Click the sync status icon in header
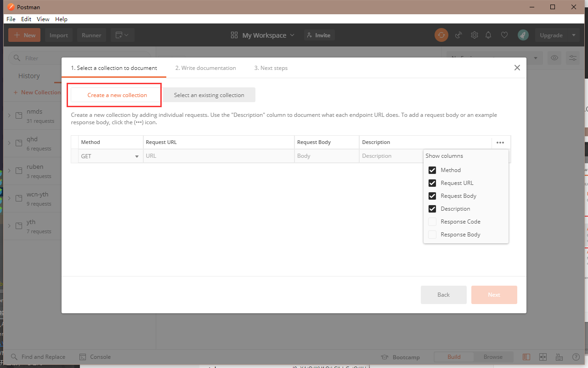This screenshot has height=368, width=588. (x=441, y=35)
